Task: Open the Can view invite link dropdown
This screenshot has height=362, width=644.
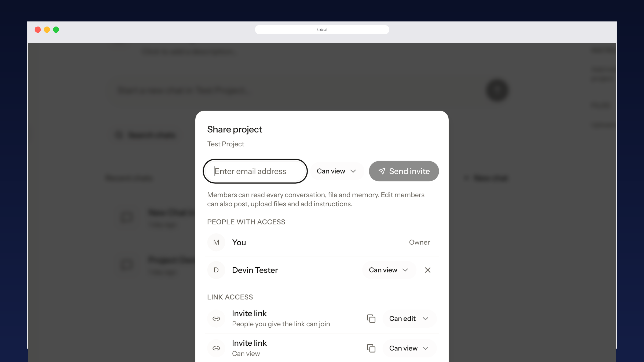Action: [x=409, y=348]
